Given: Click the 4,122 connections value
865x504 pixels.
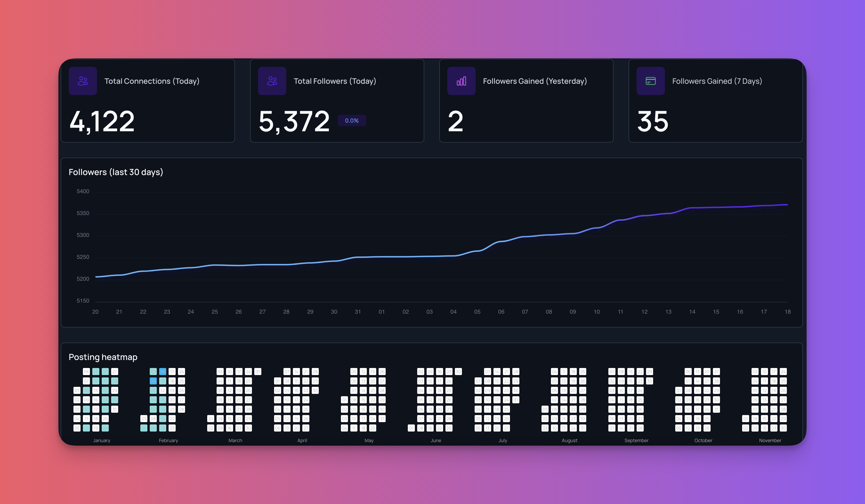Looking at the screenshot, I should pos(102,121).
